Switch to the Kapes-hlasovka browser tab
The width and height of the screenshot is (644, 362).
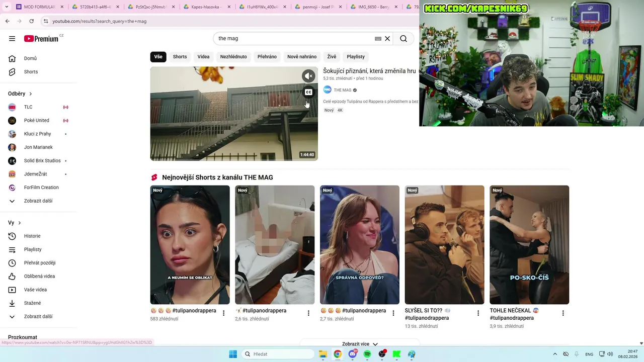point(206,7)
